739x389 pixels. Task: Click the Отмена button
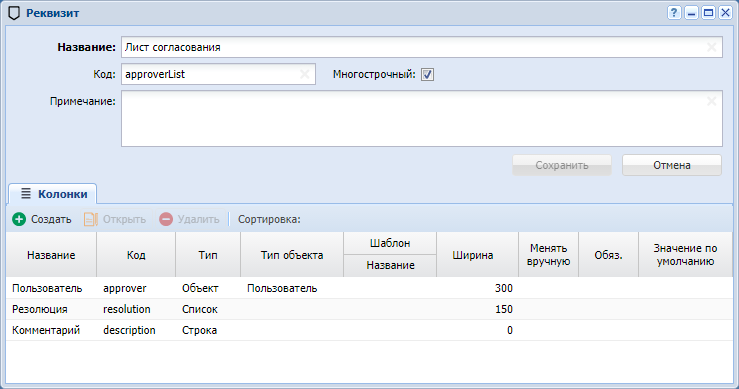(x=672, y=165)
